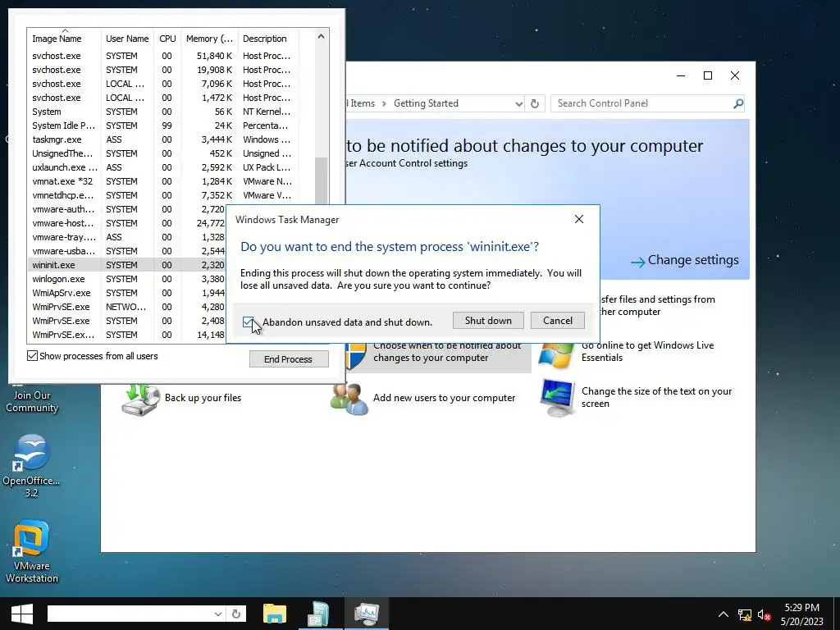Open Change the size of the text
Screen dimensions: 840x630
coord(656,398)
